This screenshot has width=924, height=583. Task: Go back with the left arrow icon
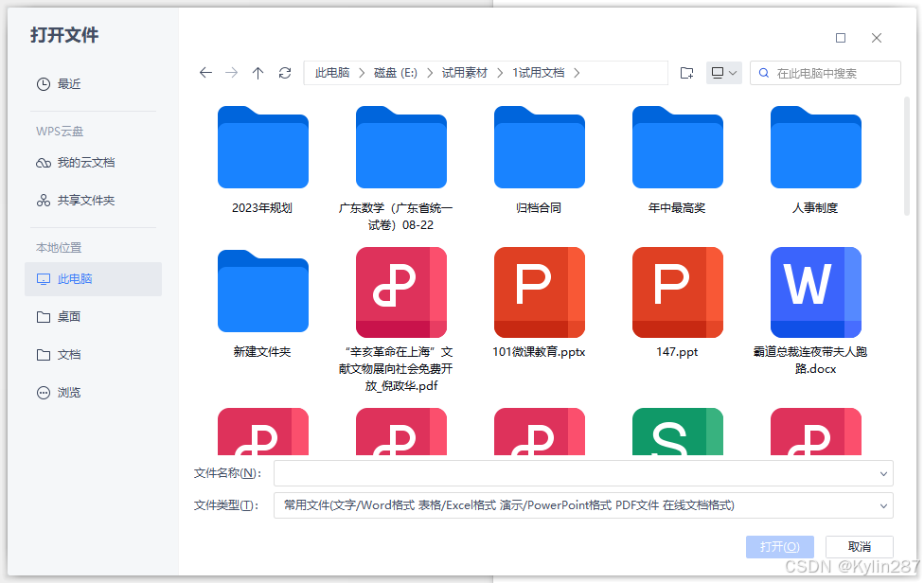click(205, 73)
